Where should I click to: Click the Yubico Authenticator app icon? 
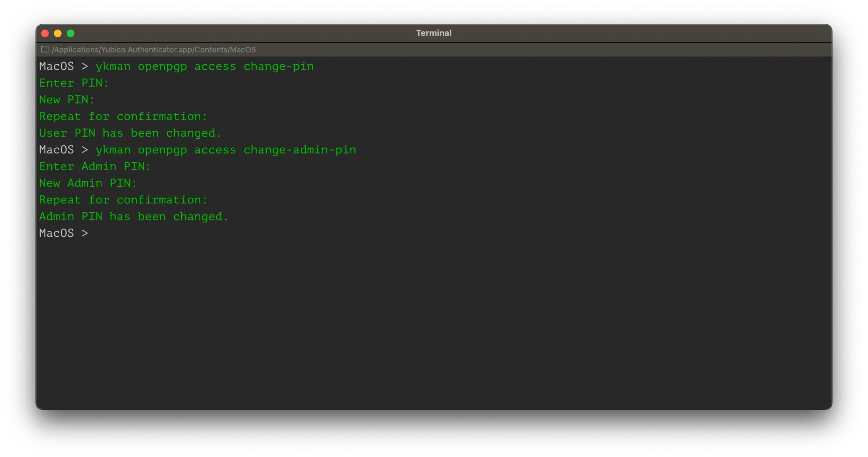(45, 49)
